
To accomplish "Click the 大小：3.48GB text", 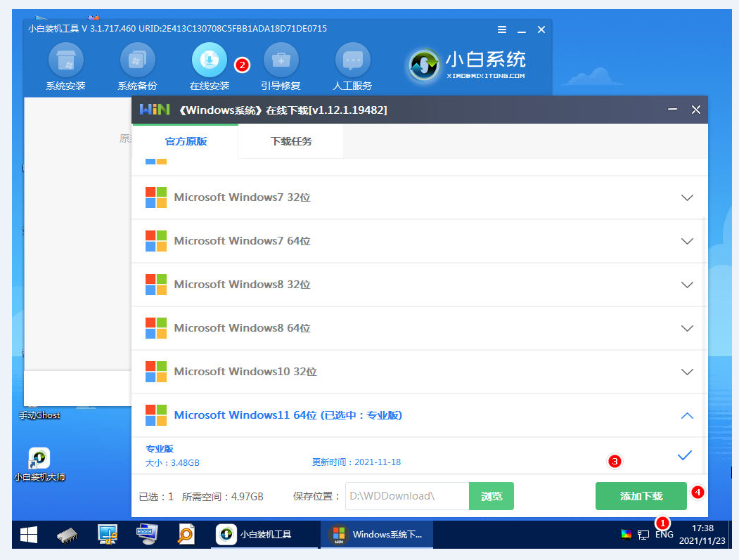I will pyautogui.click(x=172, y=463).
